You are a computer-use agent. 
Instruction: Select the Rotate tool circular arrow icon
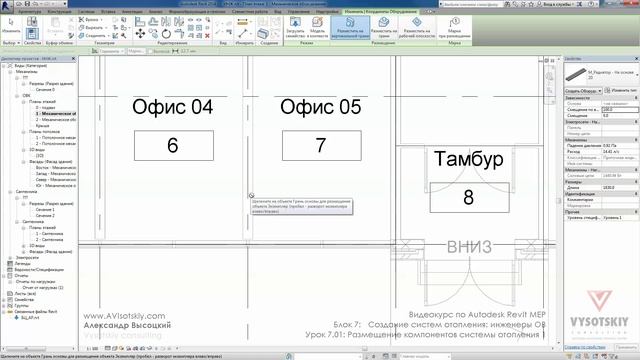pyautogui.click(x=166, y=34)
